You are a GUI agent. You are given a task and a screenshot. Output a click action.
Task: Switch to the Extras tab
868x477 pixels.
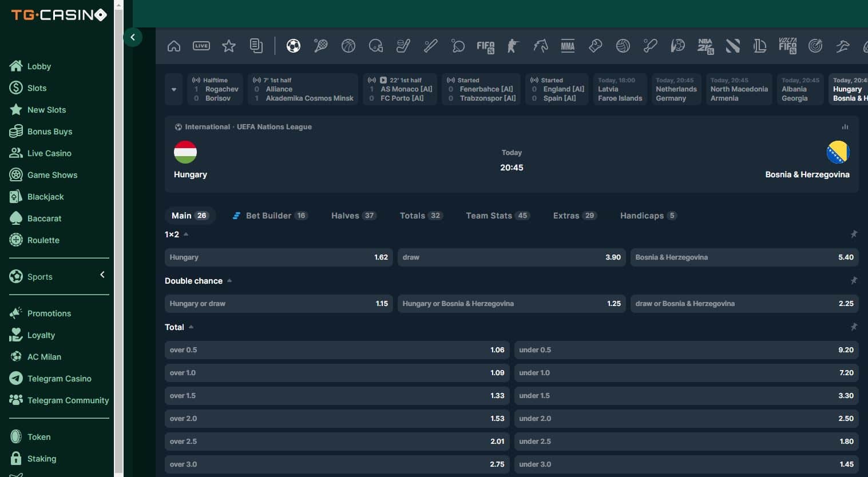click(575, 216)
